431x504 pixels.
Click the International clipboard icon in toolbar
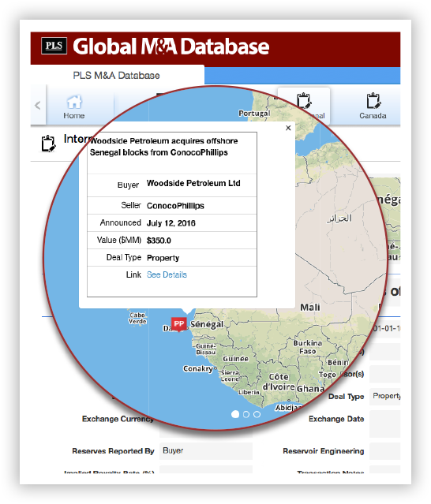(x=304, y=101)
